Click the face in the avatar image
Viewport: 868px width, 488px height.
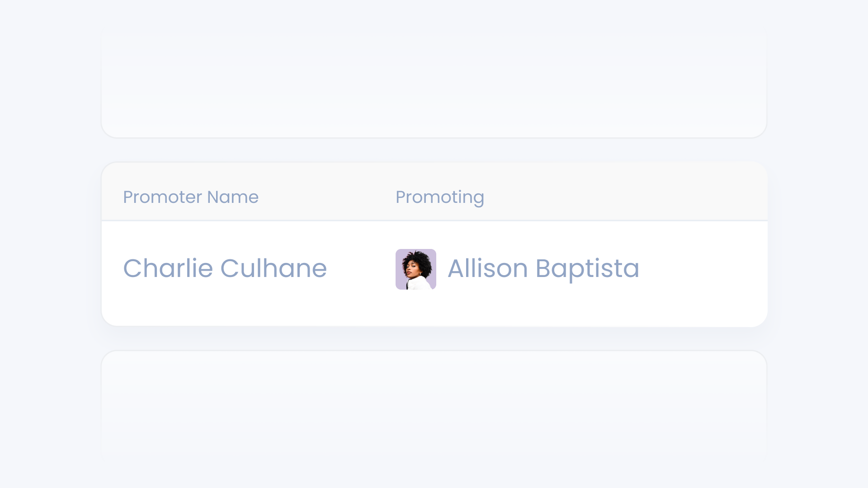(x=412, y=270)
